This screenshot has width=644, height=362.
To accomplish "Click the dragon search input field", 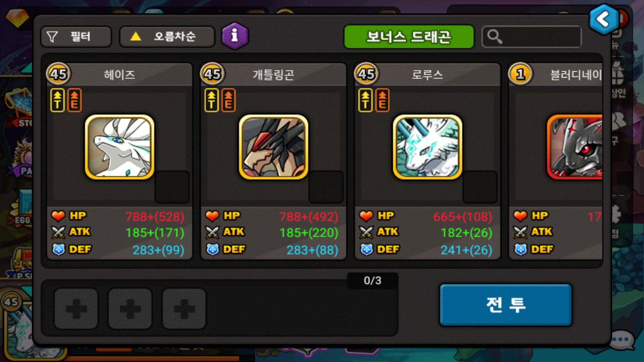I will point(531,37).
